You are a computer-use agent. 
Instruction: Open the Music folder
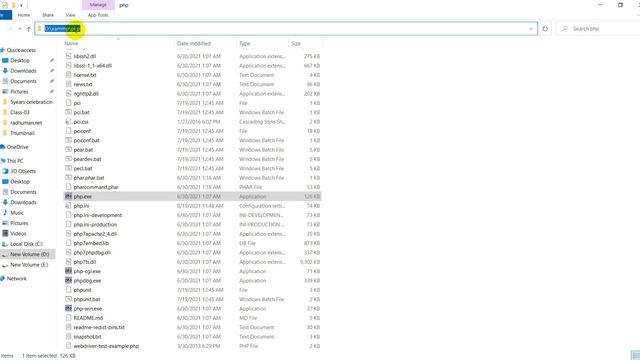17,213
